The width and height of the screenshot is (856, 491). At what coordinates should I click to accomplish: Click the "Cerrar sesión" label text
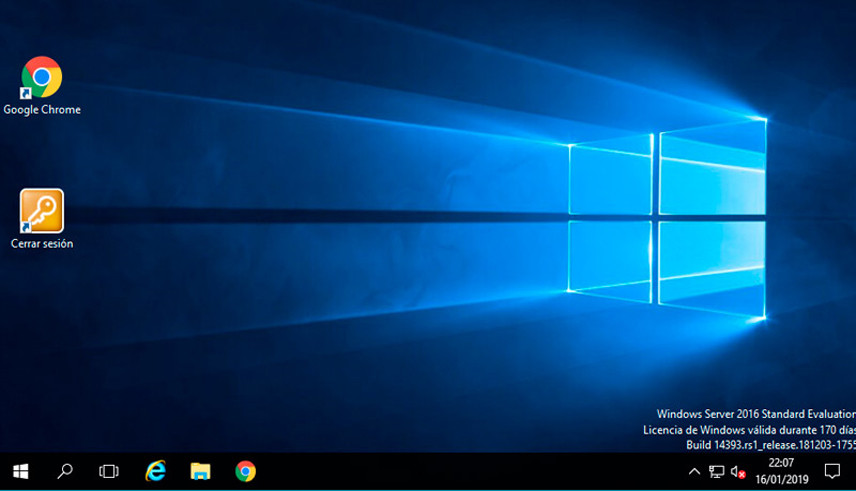tap(42, 243)
